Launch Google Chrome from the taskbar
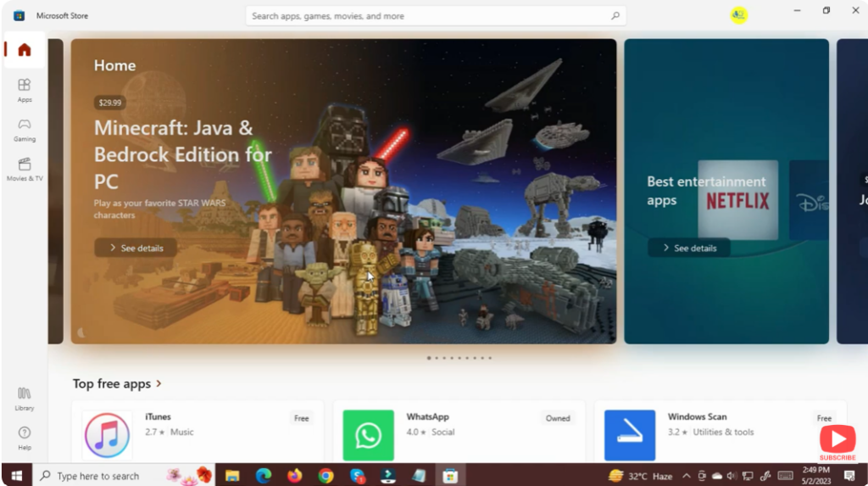Screen dimensions: 868x486 (x=326, y=476)
